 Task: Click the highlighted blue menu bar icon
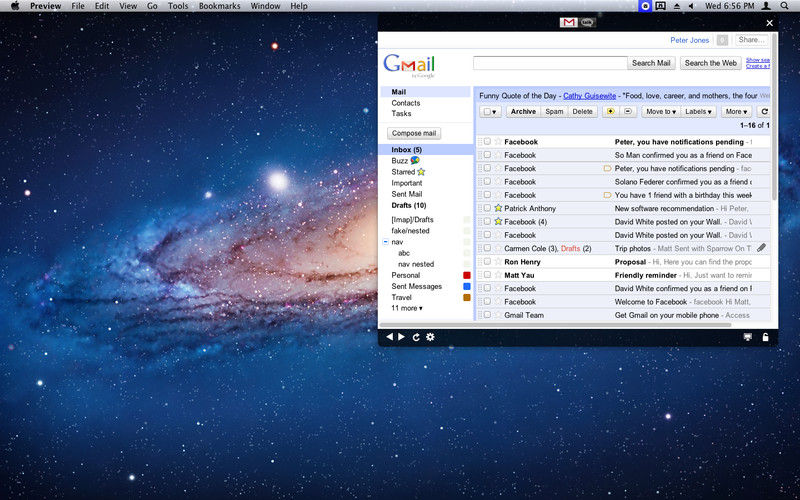pos(645,6)
